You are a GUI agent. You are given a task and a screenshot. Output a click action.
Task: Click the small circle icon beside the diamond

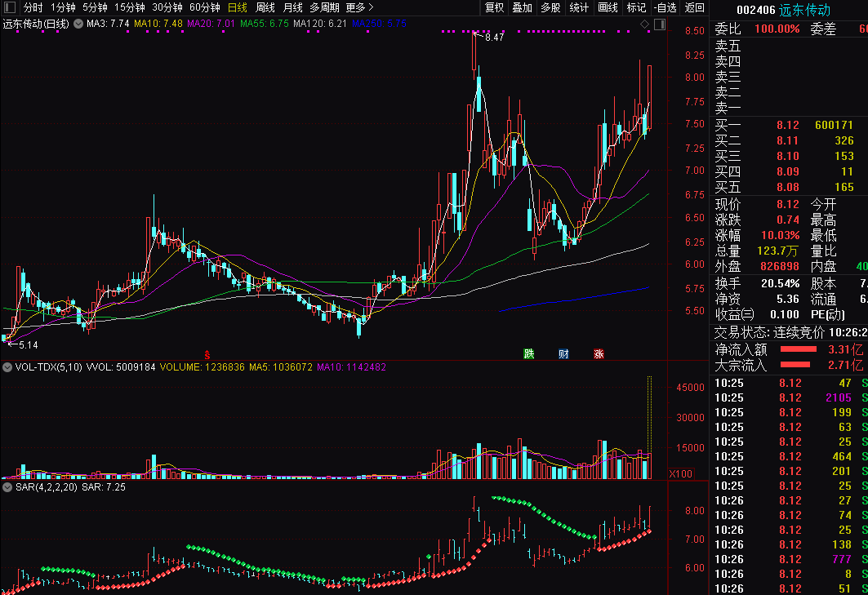click(x=658, y=24)
